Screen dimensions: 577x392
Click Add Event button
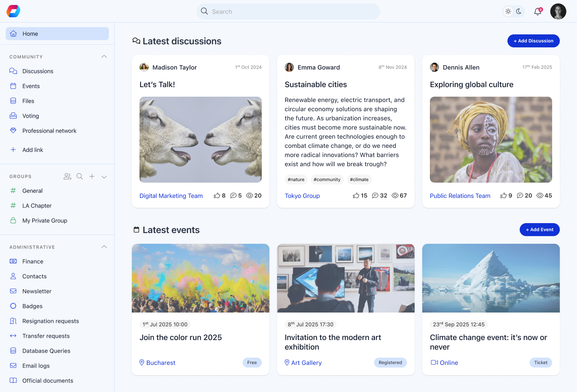540,230
